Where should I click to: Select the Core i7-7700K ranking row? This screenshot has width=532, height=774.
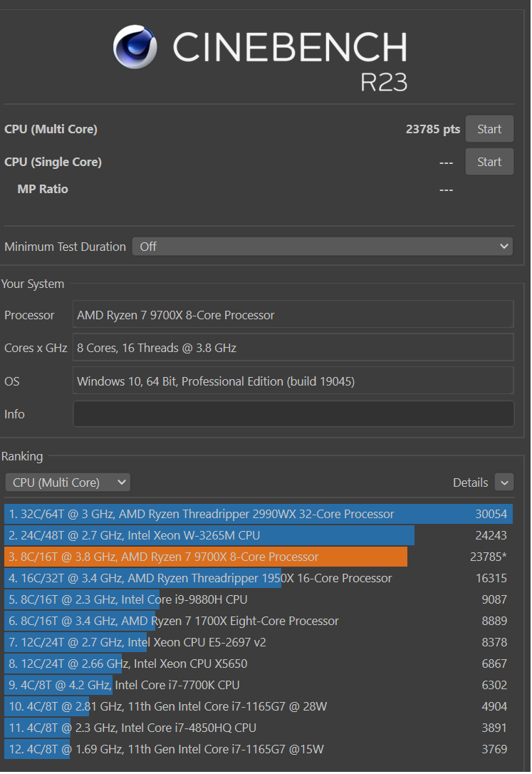tap(258, 685)
